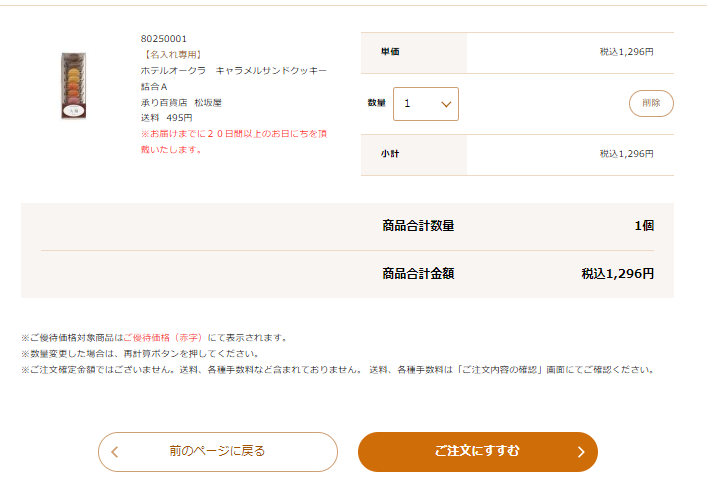Click product name ホテルオークラ キャラメルサンドクッキー
The height and width of the screenshot is (490, 707).
[234, 71]
